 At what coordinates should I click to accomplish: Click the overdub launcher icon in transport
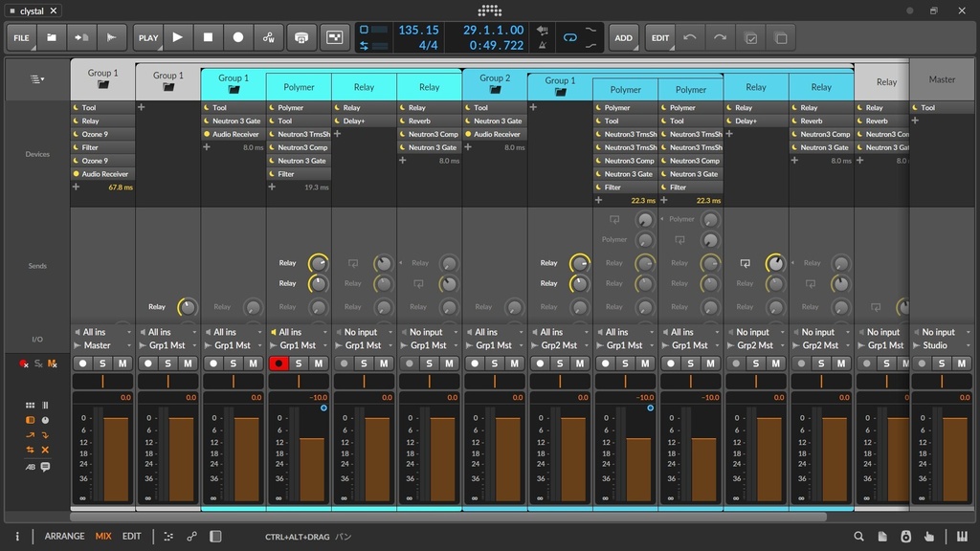[x=301, y=37]
